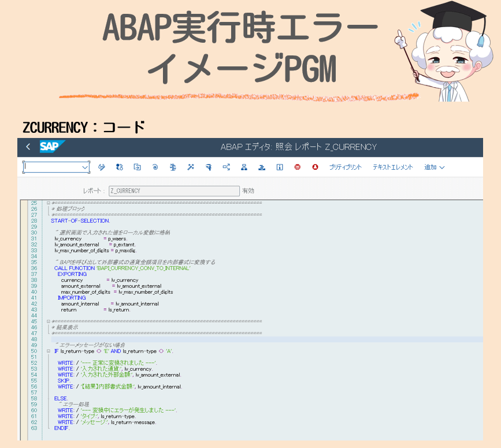This screenshot has width=501, height=448.
Task: Collapse the IF block at line 50
Action: [x=49, y=351]
